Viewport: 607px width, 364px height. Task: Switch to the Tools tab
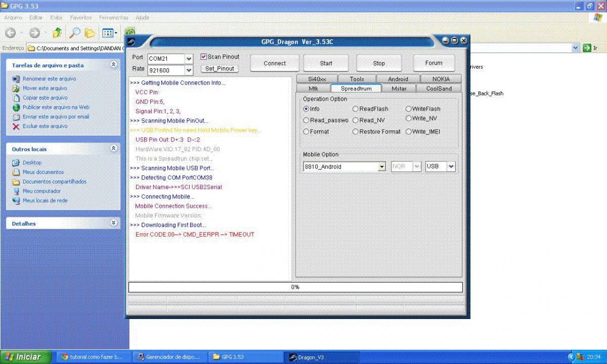pyautogui.click(x=357, y=79)
